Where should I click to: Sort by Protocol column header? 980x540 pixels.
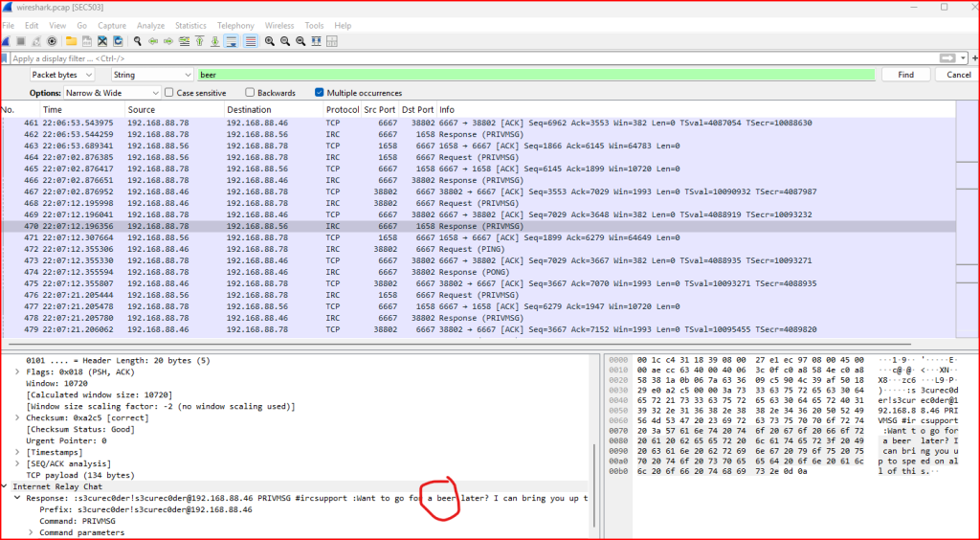[342, 109]
